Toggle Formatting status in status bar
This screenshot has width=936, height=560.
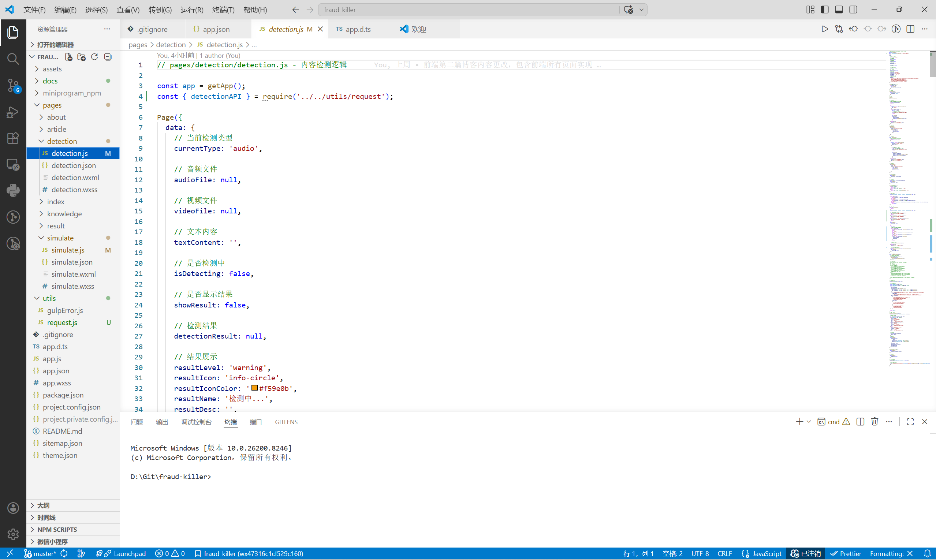891,553
